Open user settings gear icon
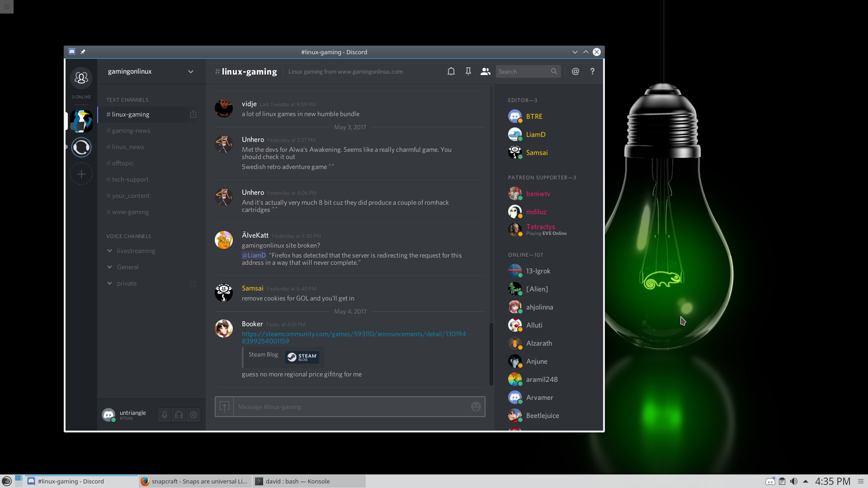 tap(193, 415)
